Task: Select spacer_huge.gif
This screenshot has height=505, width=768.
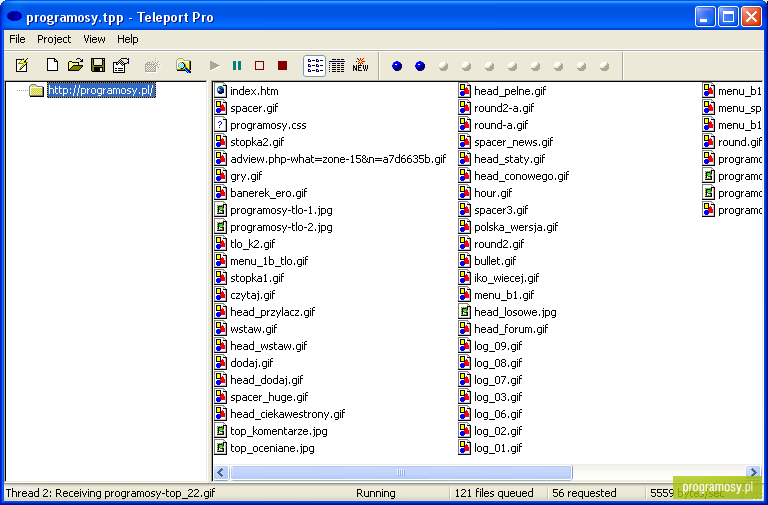Action: pyautogui.click(x=269, y=397)
